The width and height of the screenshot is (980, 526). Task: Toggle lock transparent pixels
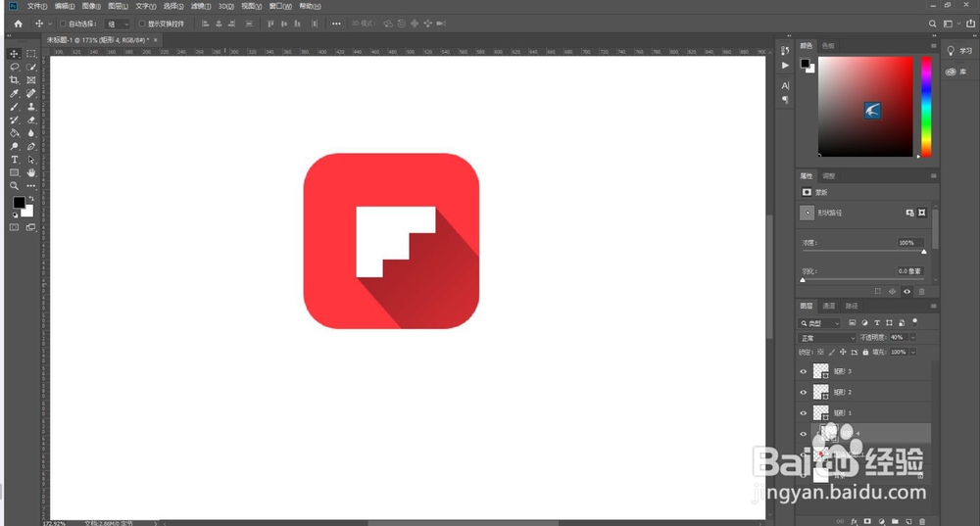(820, 353)
